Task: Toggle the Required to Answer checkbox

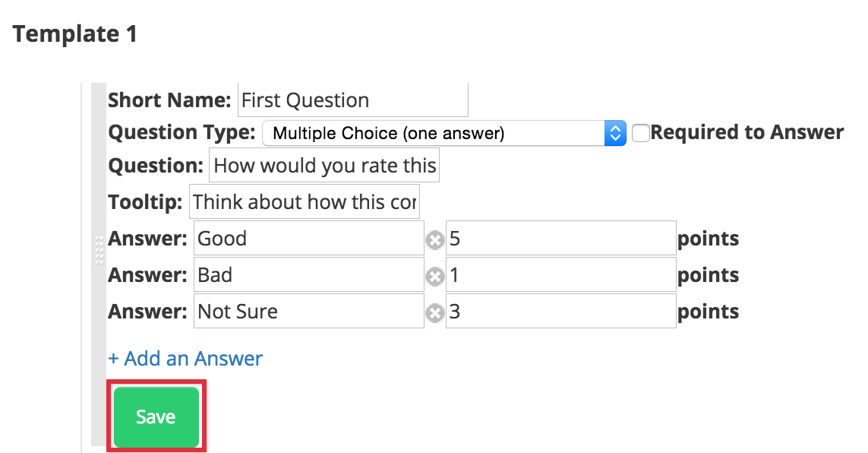Action: point(640,134)
